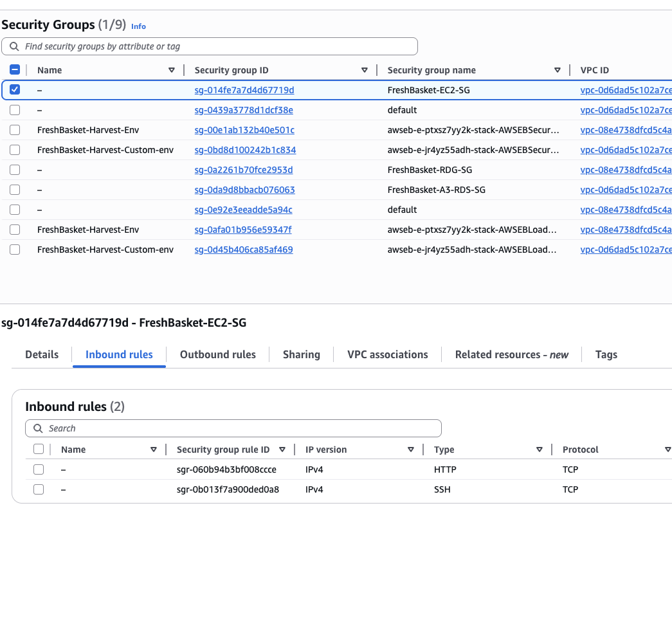Click the magnifier icon in inbound rules search
Image resolution: width=672 pixels, height=618 pixels.
pyautogui.click(x=38, y=428)
